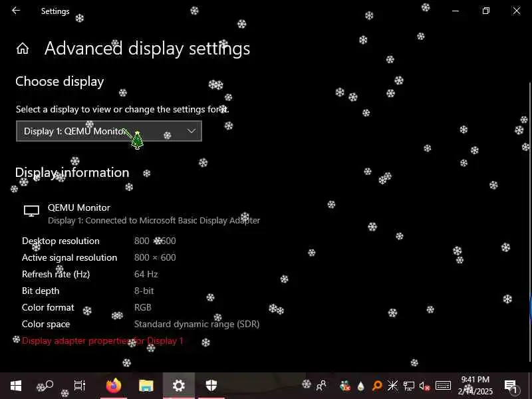This screenshot has height=399, width=532.
Task: Go back using the Settings back arrow
Action: pos(16,11)
